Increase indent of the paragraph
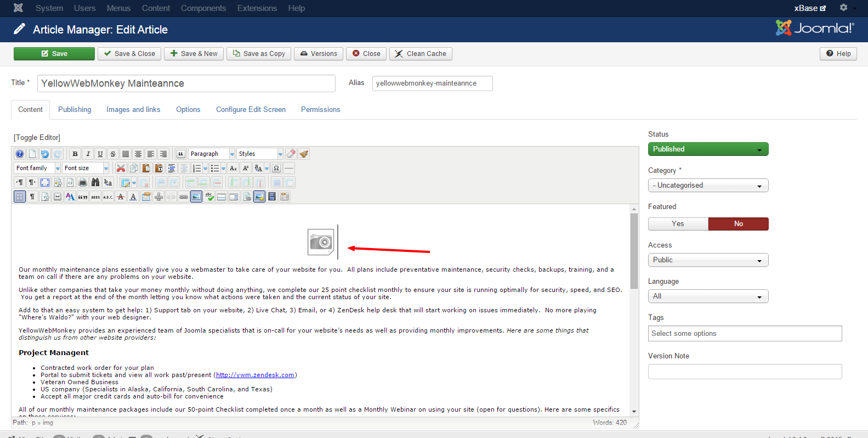Screen dimensions: 868x438 click(171, 169)
